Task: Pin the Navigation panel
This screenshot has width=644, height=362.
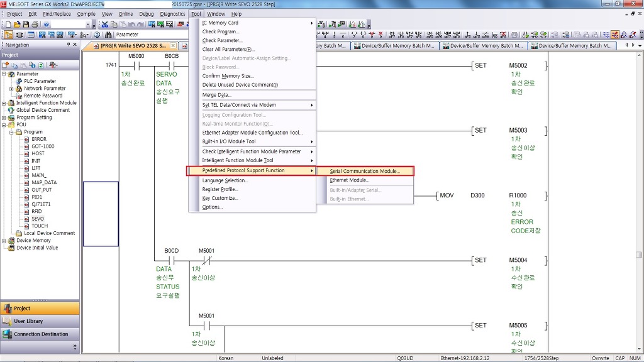Action: (x=68, y=45)
